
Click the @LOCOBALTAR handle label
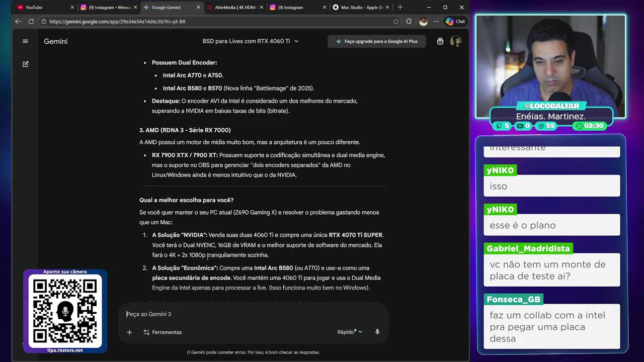click(551, 106)
